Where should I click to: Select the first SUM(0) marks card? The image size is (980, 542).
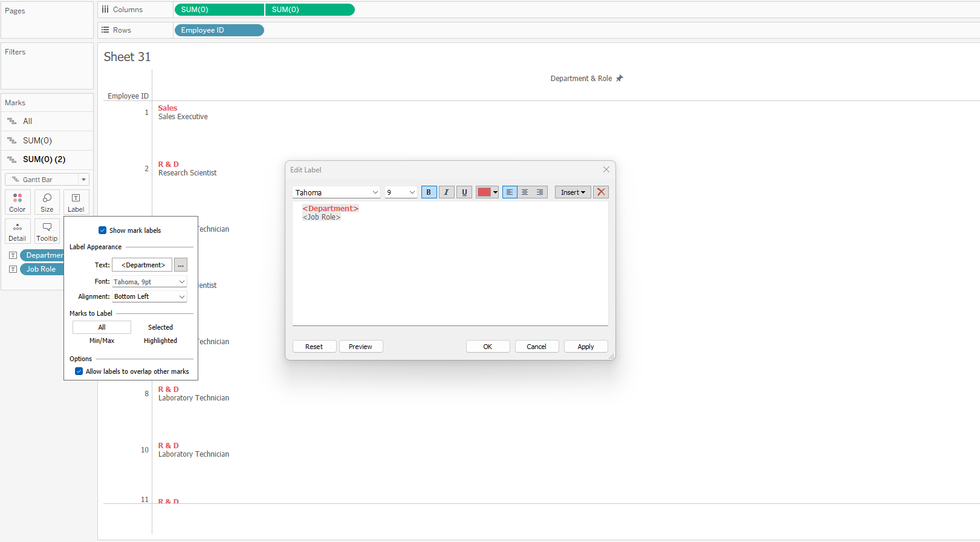point(47,140)
